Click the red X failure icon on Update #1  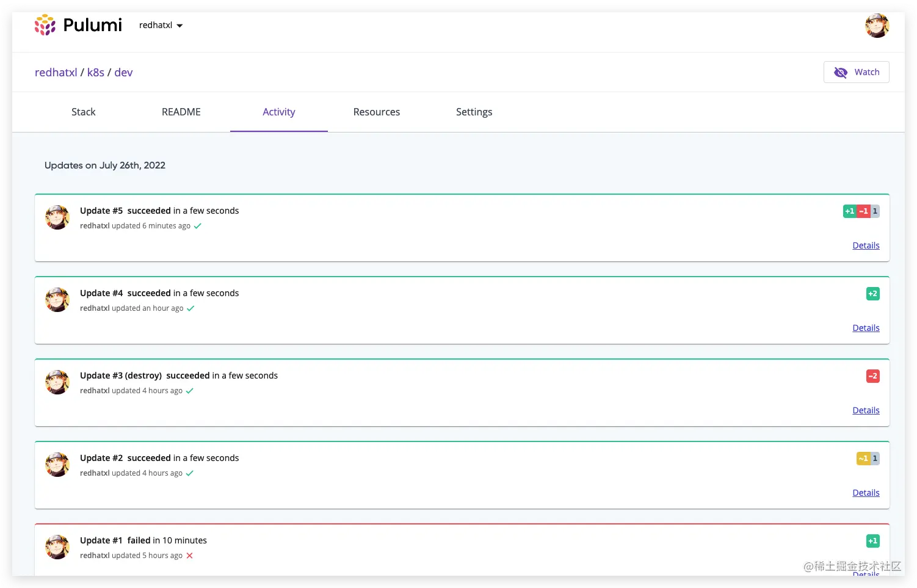click(189, 556)
